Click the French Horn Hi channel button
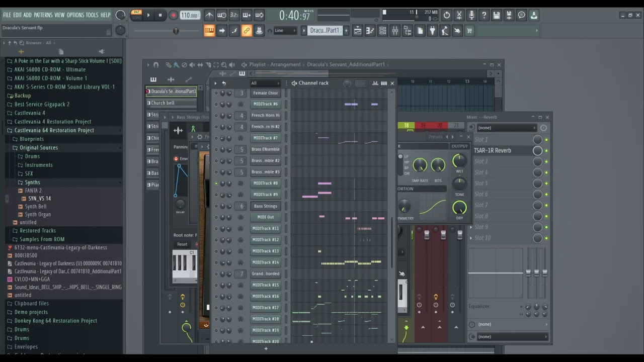Screen dimensions: 644x362 pyautogui.click(x=266, y=116)
